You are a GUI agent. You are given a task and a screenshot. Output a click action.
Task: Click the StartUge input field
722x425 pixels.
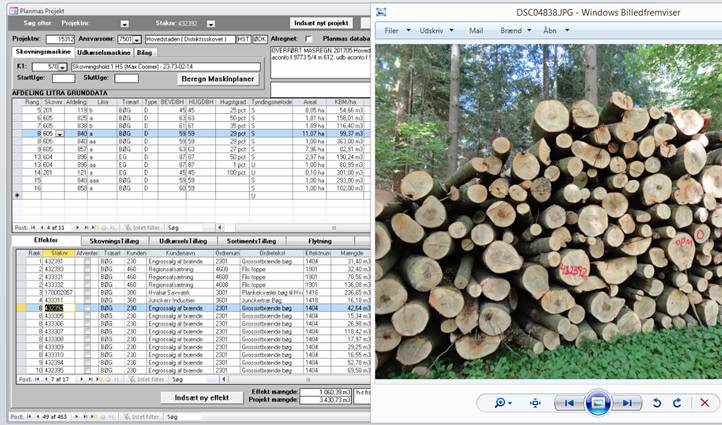coord(64,78)
